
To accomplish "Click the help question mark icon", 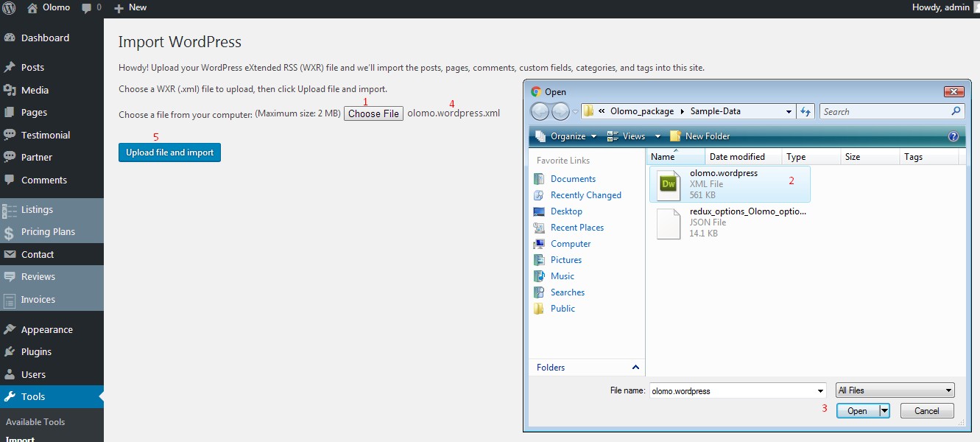I will tap(953, 136).
